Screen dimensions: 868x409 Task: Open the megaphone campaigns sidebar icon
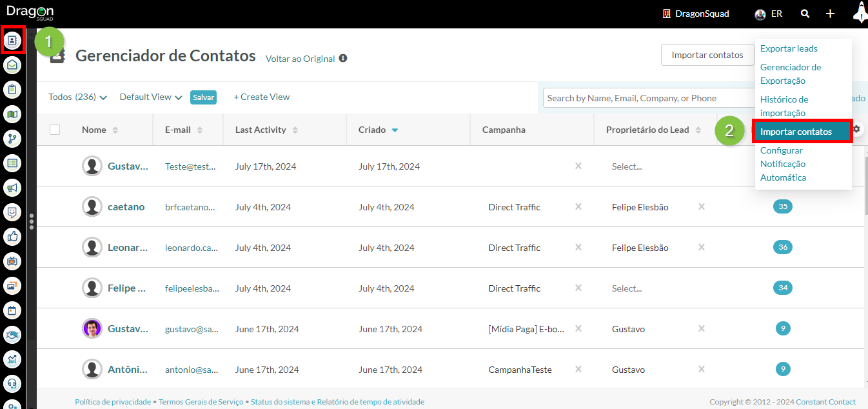point(12,188)
